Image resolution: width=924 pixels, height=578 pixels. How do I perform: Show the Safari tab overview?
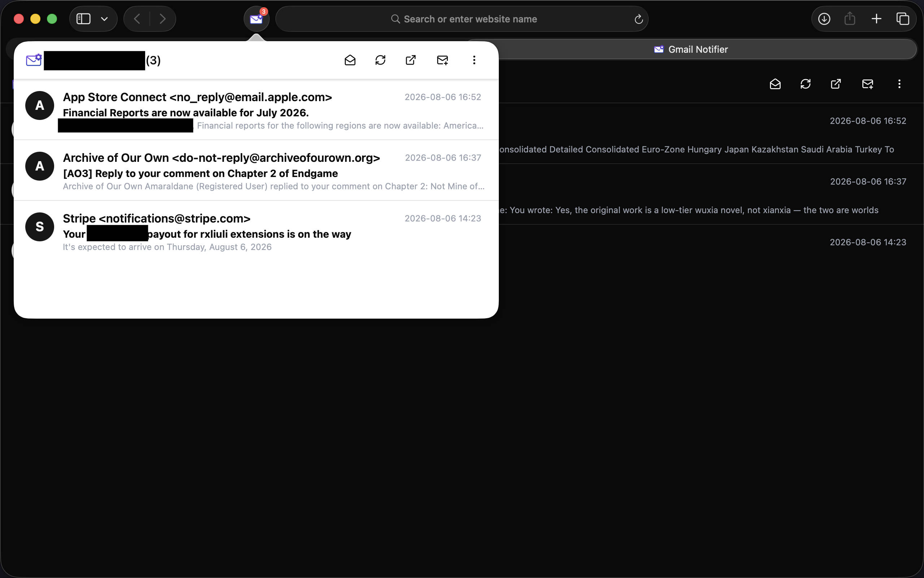click(903, 19)
